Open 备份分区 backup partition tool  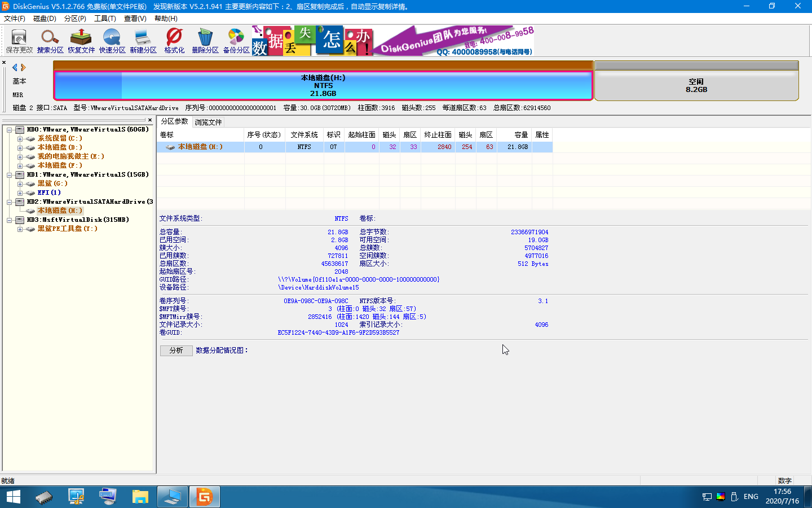click(236, 41)
